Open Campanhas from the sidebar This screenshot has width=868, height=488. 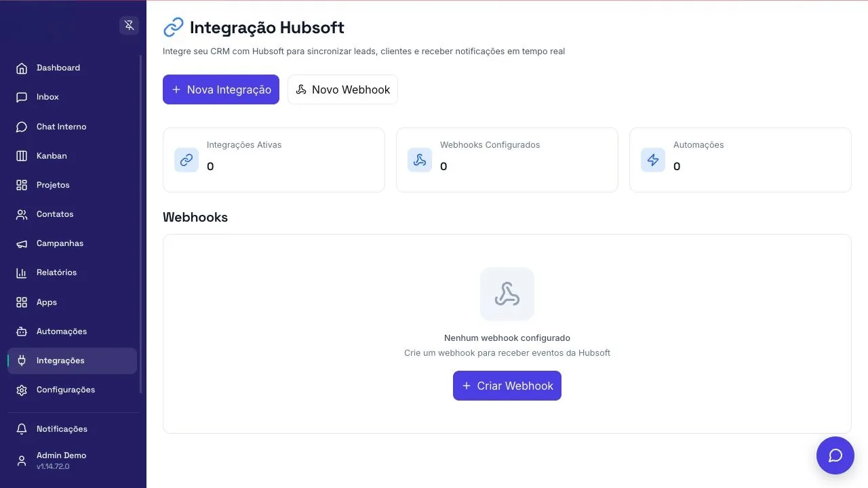(72, 243)
